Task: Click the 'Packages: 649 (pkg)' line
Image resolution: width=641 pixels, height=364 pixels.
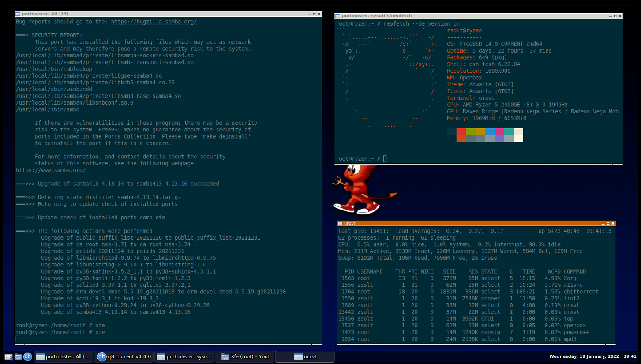Action: tap(477, 57)
